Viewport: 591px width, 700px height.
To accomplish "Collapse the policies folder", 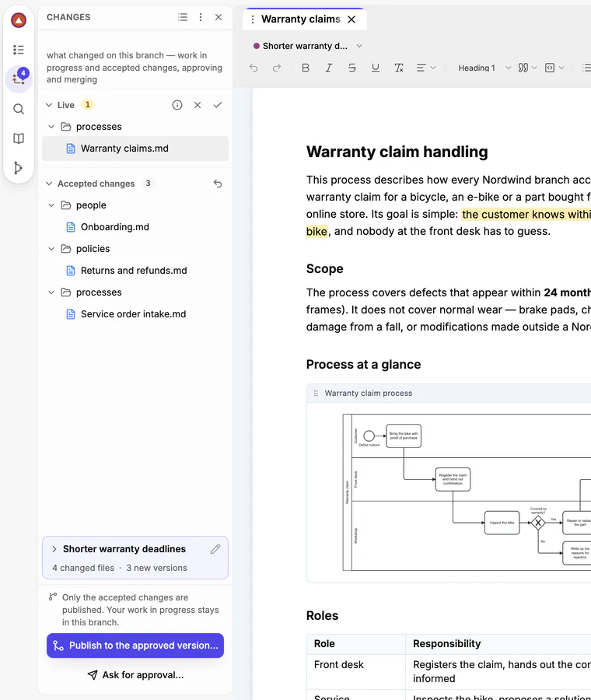I will 51,249.
